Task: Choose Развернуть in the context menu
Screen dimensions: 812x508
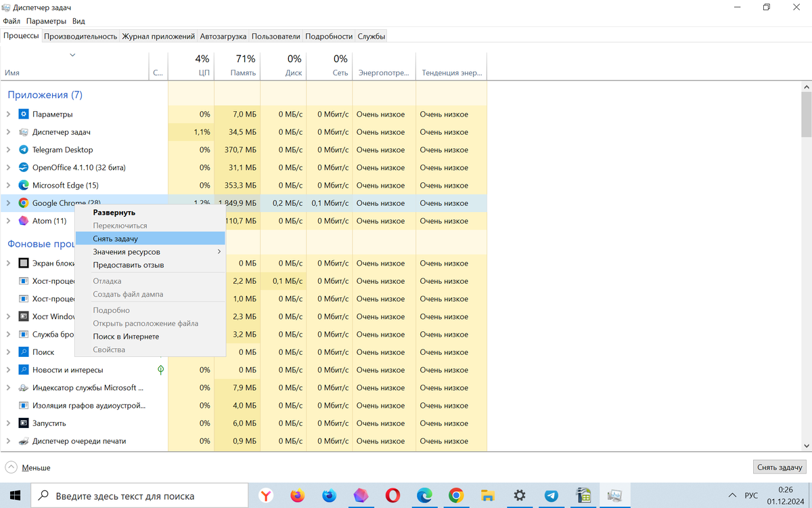Action: tap(150, 213)
